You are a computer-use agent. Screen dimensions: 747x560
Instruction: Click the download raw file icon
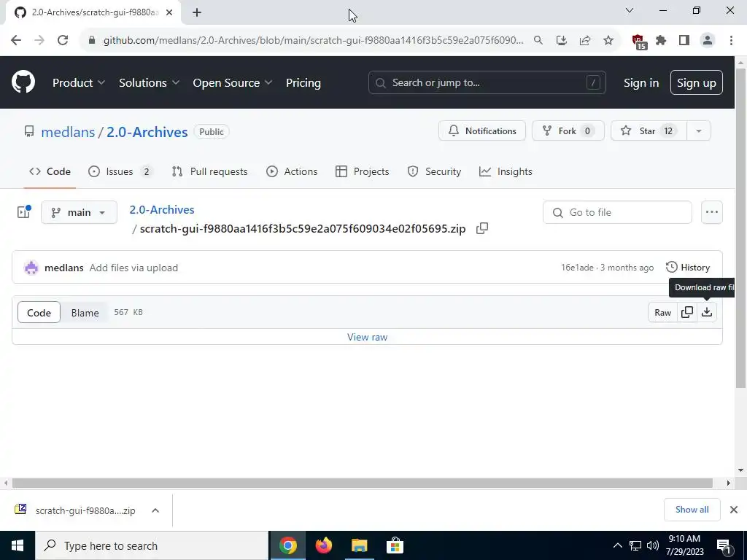pyautogui.click(x=707, y=312)
